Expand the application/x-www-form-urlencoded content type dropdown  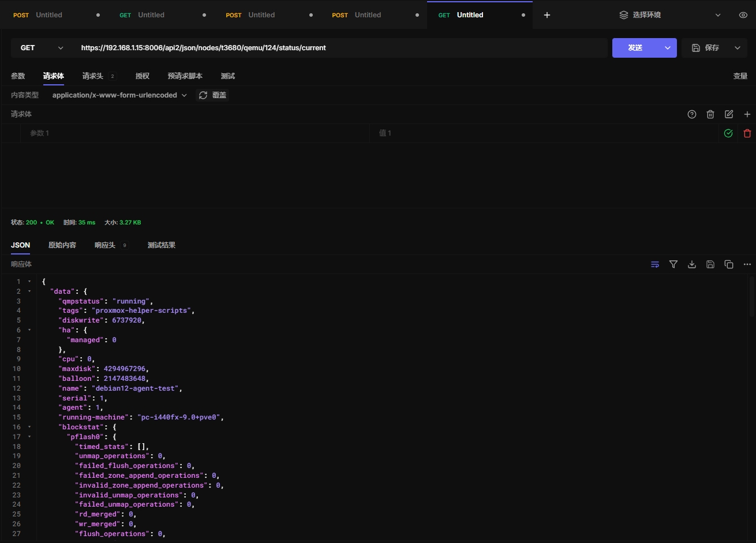click(x=119, y=95)
